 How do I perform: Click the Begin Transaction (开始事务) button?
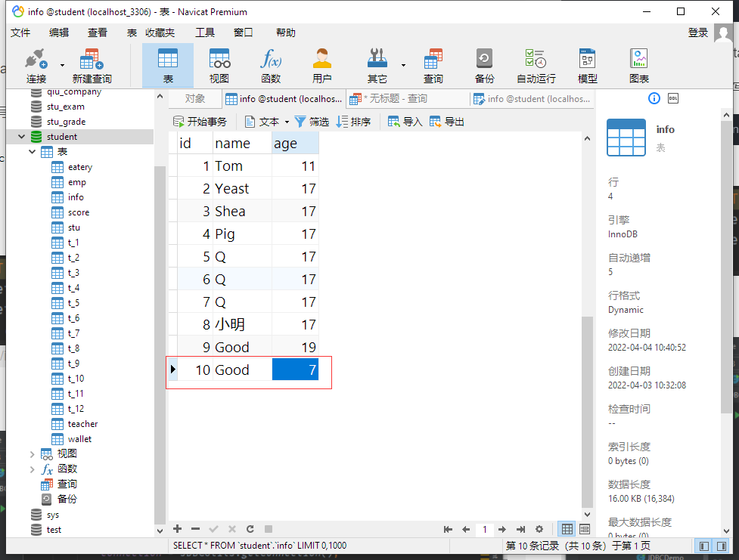coord(200,122)
